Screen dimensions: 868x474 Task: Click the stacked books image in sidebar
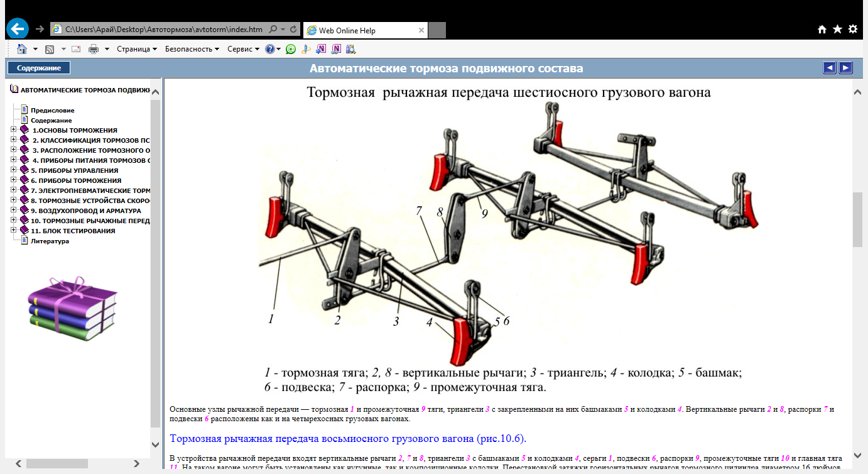click(73, 308)
